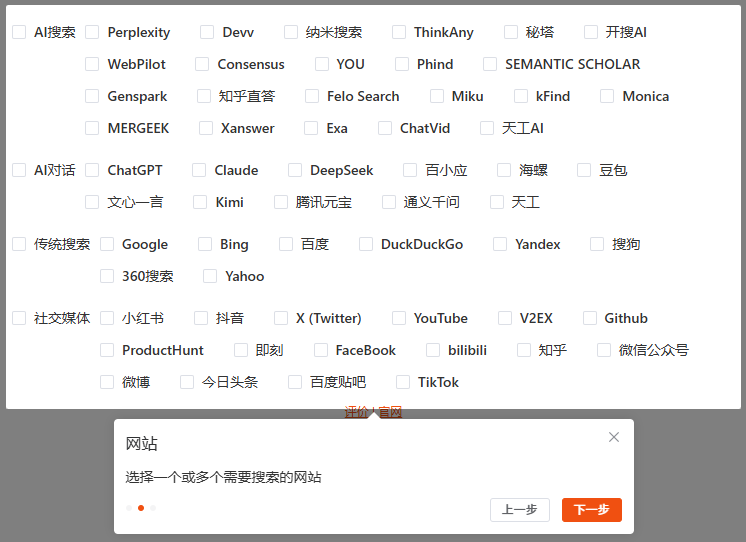Enable SEMANTIC SCHOLAR checkbox
This screenshot has height=542, width=746.
tap(490, 64)
